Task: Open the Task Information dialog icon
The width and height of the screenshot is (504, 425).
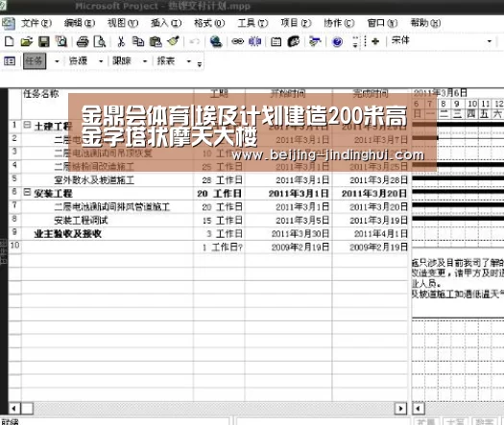Action: pyautogui.click(x=276, y=41)
